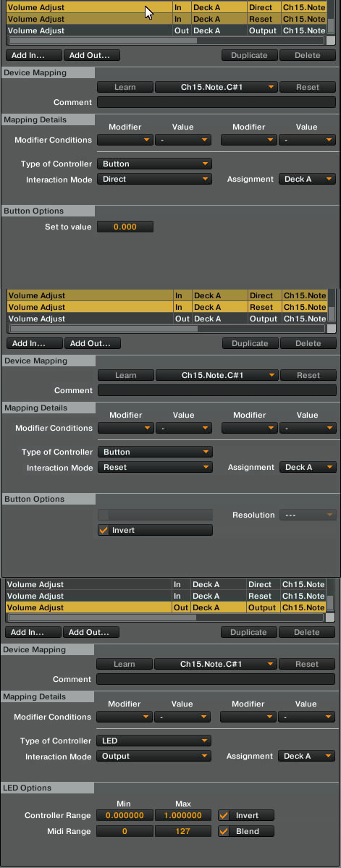Click the Controller Range Max field 1.000000

[182, 815]
